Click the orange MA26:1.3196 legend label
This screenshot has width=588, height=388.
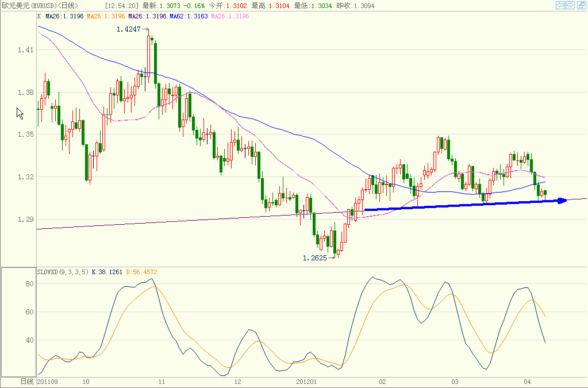[x=106, y=17]
